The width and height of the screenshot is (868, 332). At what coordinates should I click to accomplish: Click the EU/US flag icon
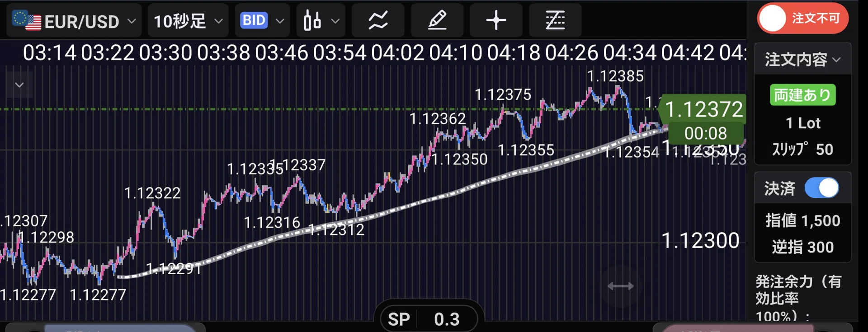point(26,20)
